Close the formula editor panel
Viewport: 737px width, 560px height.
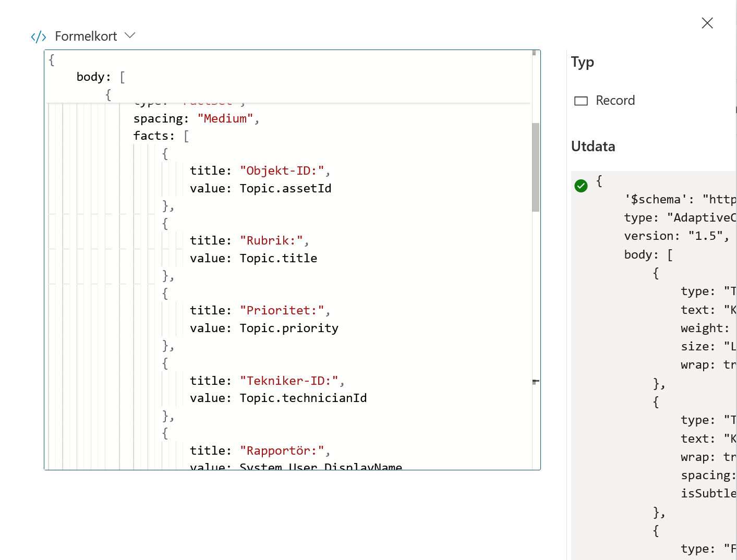click(x=707, y=23)
